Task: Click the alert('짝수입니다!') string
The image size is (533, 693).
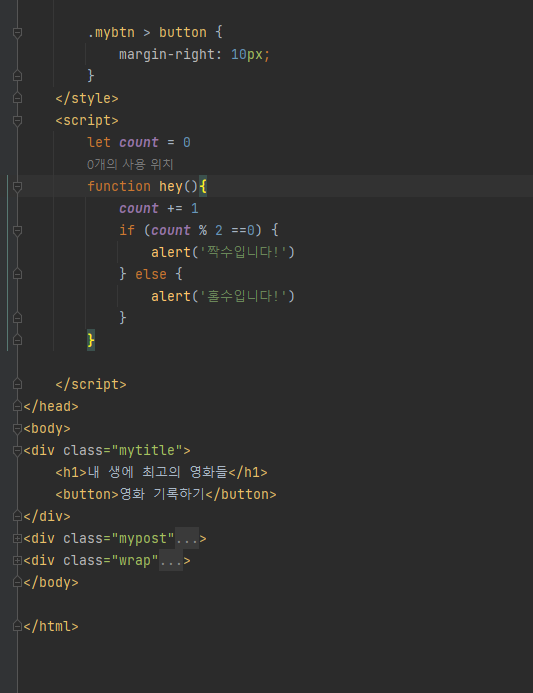Action: pos(243,252)
